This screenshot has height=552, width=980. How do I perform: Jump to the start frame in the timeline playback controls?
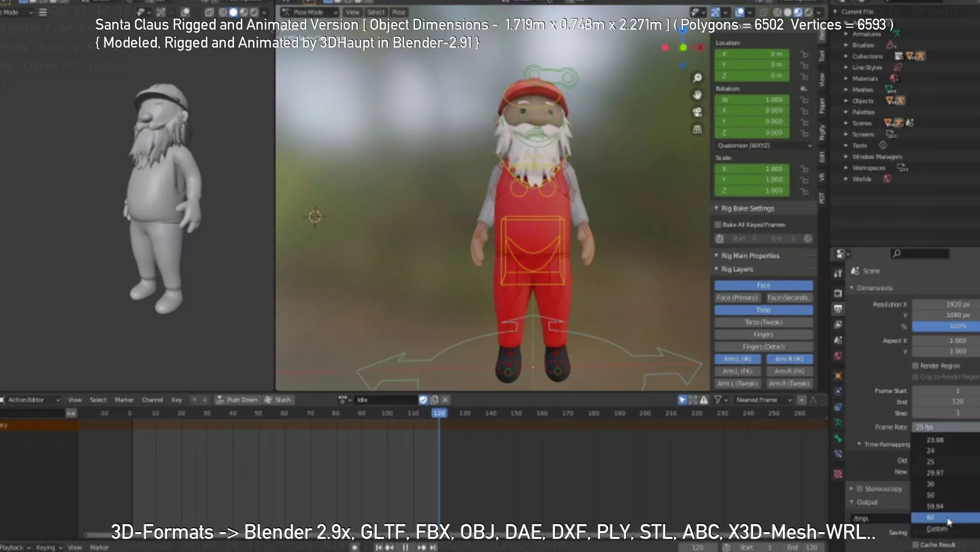pos(378,547)
